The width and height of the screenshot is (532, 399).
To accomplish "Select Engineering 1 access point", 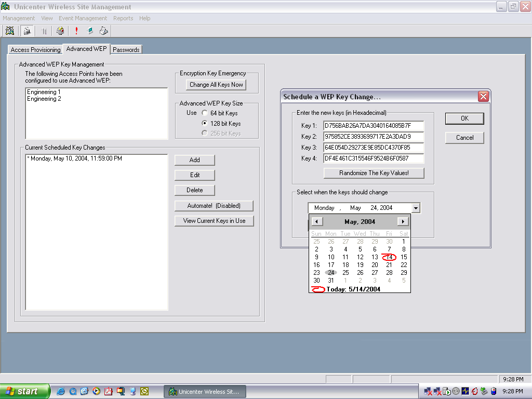I will [44, 92].
